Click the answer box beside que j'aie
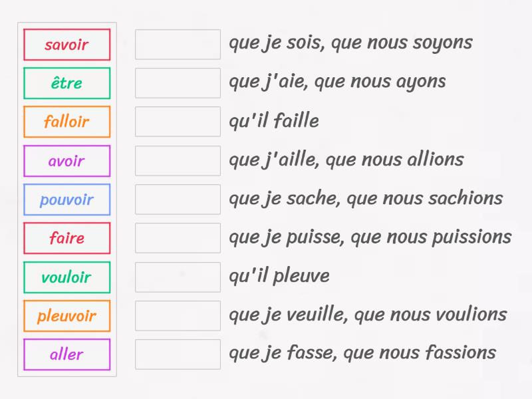This screenshot has height=399, width=532. [178, 82]
